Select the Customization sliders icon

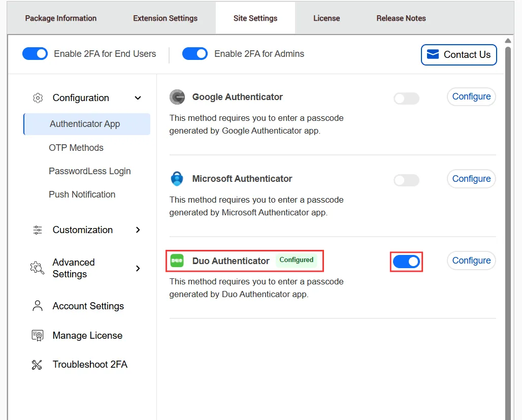tap(37, 230)
